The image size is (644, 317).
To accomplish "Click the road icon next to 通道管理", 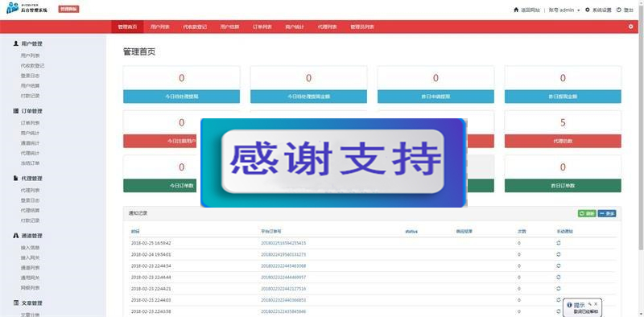I will tap(15, 236).
